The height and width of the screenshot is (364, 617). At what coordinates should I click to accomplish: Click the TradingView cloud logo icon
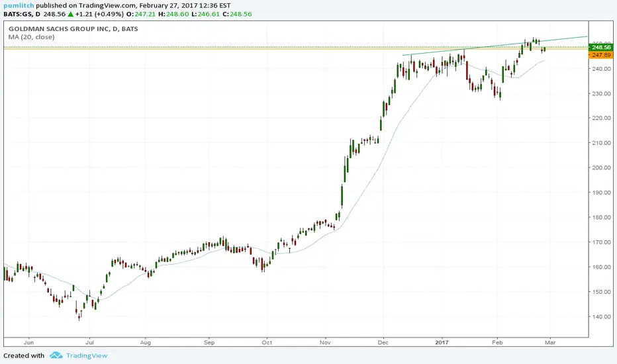(x=56, y=355)
